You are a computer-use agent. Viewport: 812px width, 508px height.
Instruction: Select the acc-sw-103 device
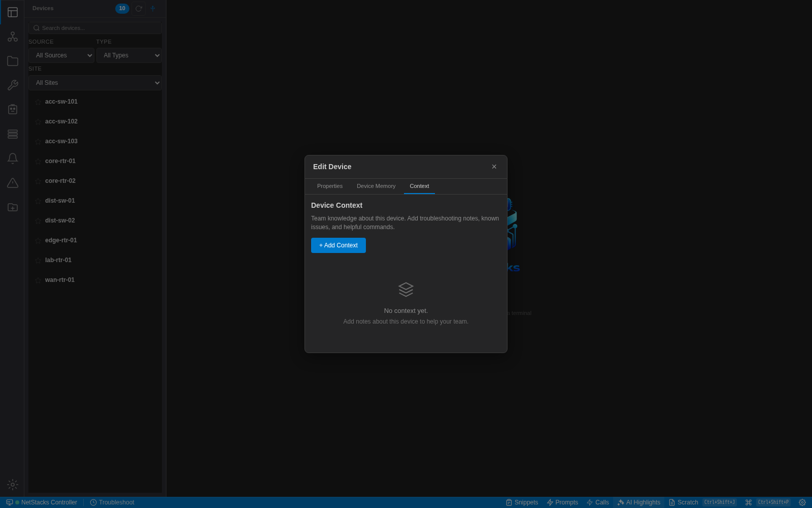95,141
